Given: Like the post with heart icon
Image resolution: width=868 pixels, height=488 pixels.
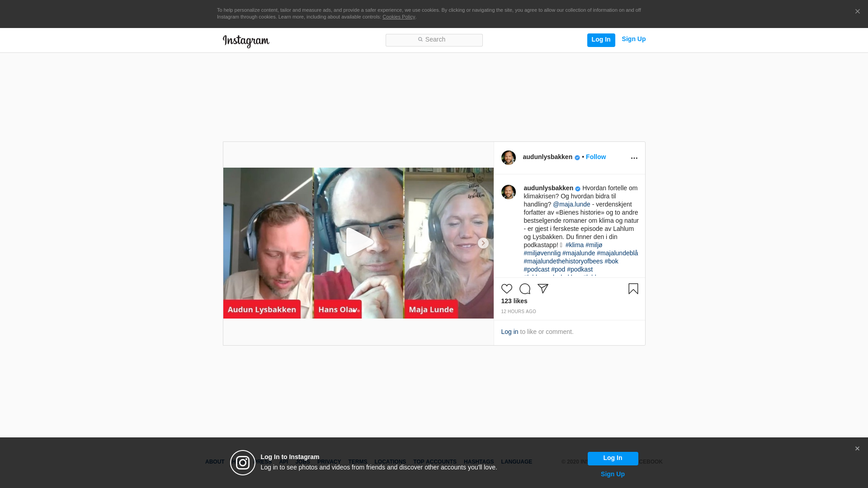Looking at the screenshot, I should (506, 289).
